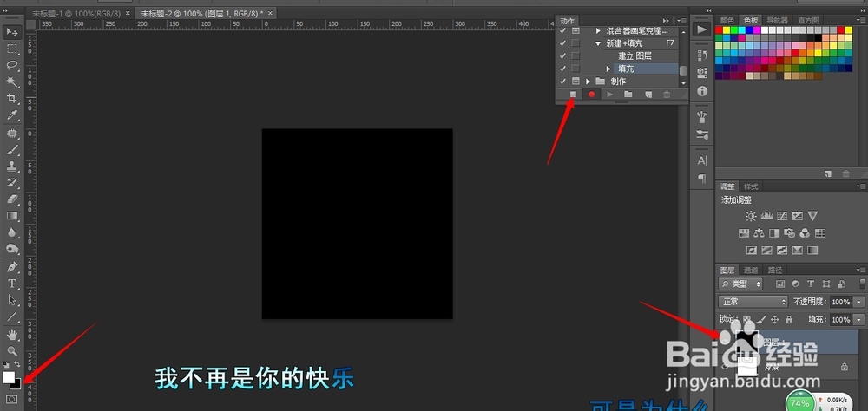
Task: Select the Horizontal Type tool
Action: [11, 284]
